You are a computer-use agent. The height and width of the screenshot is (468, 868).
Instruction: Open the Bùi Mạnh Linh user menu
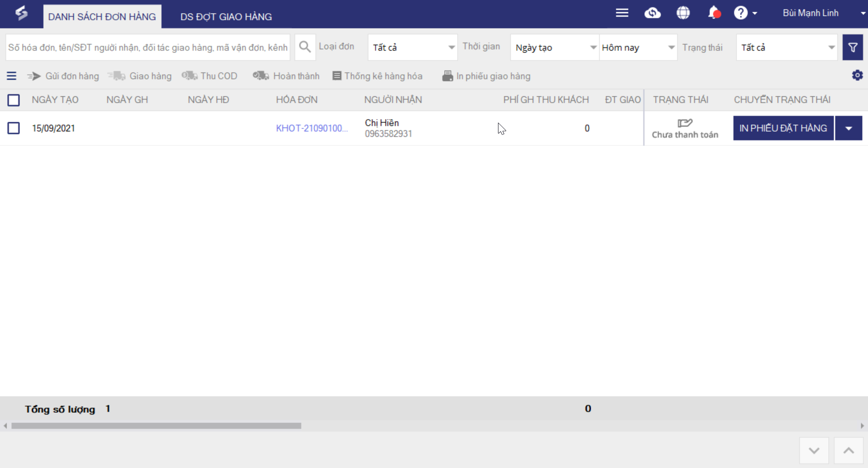824,13
